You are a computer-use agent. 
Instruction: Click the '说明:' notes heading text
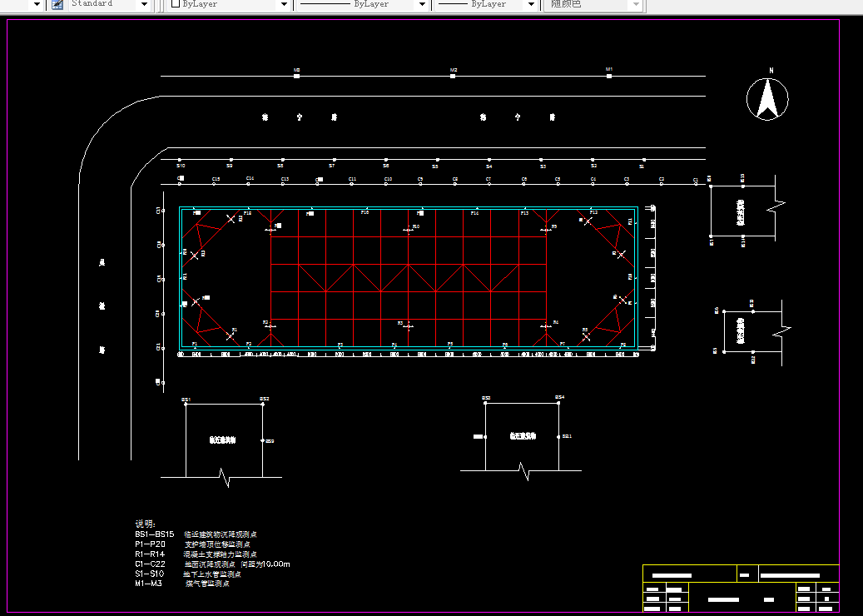point(146,524)
